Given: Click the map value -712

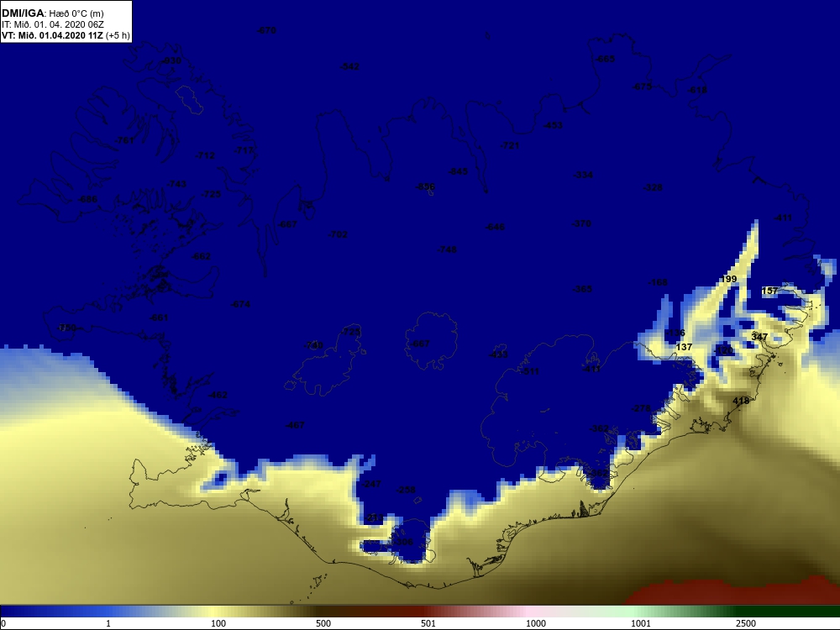Looking at the screenshot, I should click(205, 155).
